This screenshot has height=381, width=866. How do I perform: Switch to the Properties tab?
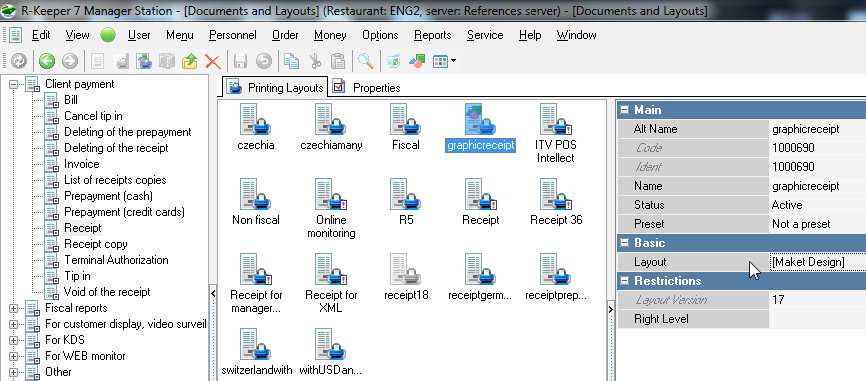367,88
